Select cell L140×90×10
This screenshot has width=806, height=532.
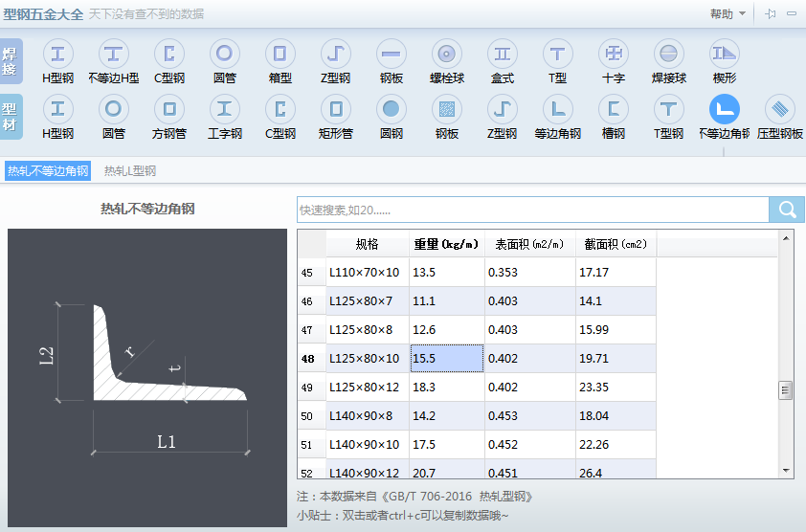(x=367, y=445)
